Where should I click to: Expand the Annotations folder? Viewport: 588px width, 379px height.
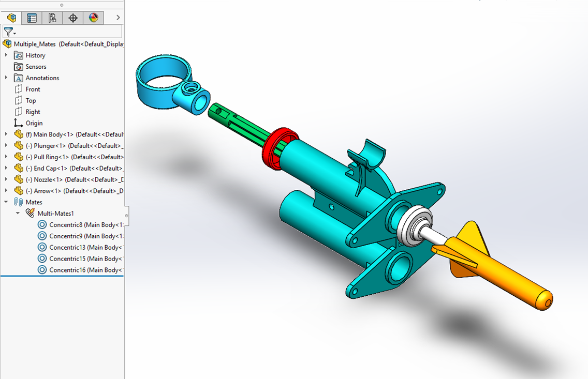(5, 78)
